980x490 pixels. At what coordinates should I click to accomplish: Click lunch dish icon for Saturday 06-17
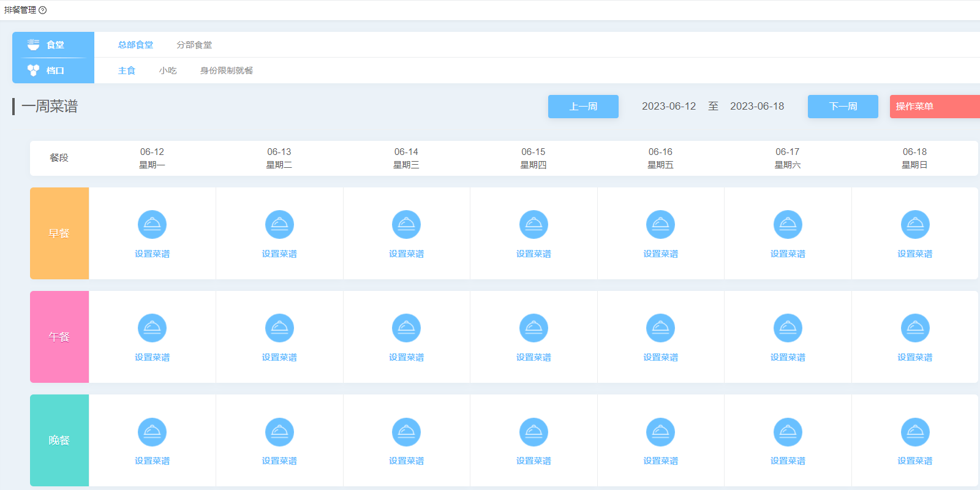coord(788,328)
